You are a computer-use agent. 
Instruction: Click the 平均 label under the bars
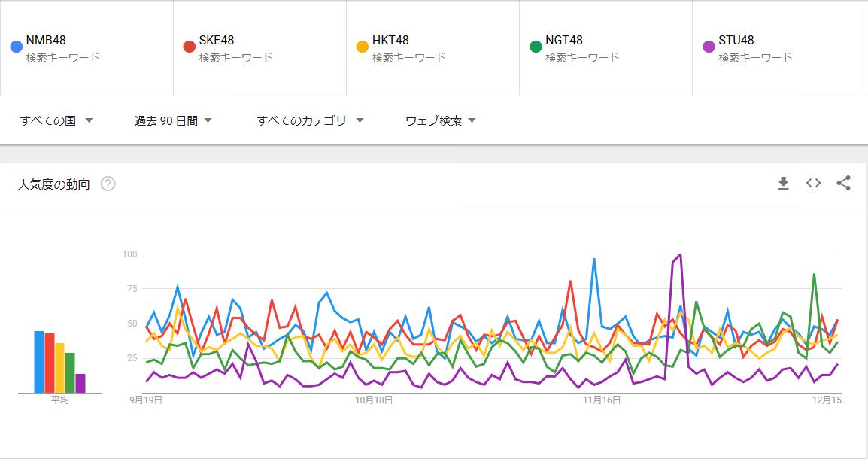[x=59, y=400]
